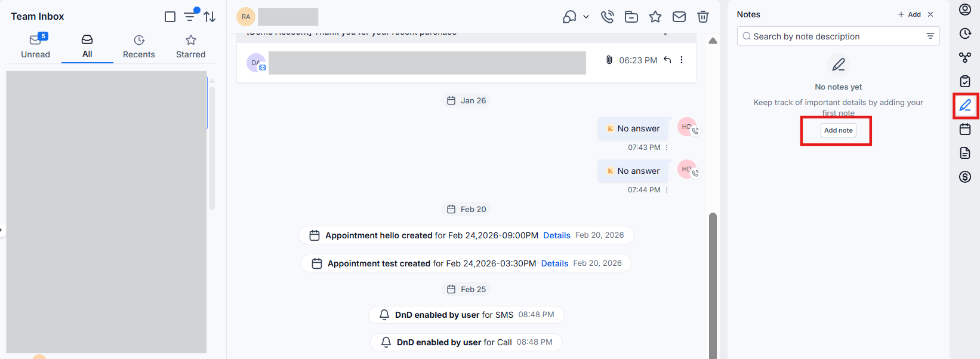Open the contact profile icon in right sidebar

pos(965,10)
